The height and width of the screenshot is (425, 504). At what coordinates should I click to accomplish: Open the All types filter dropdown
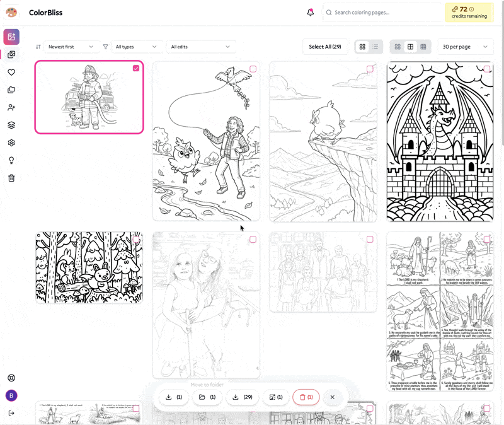click(136, 47)
